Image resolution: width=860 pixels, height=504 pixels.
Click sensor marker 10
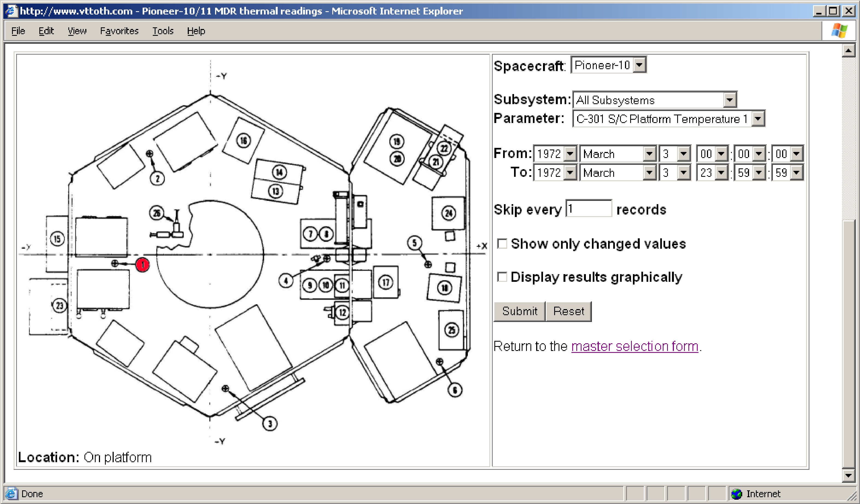[325, 285]
